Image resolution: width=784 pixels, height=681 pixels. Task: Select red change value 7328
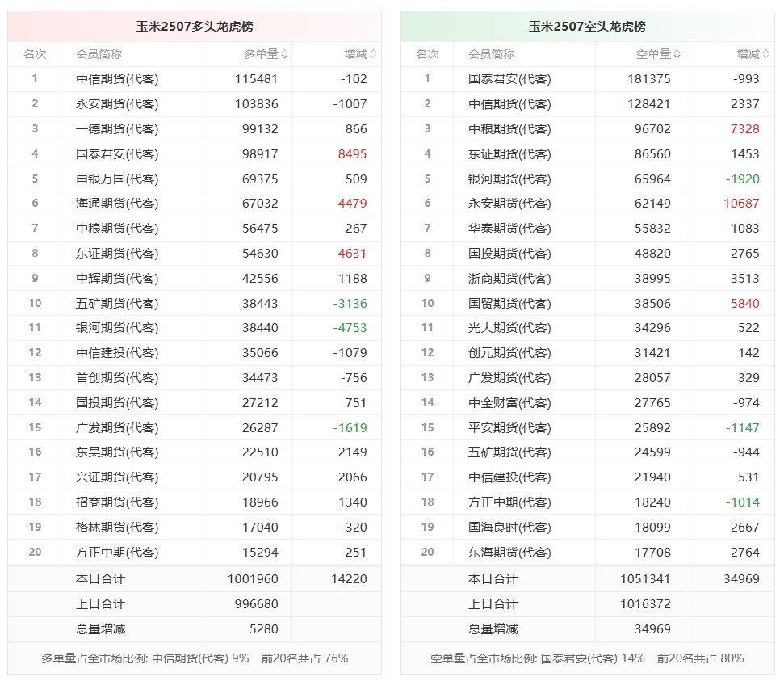coord(745,129)
